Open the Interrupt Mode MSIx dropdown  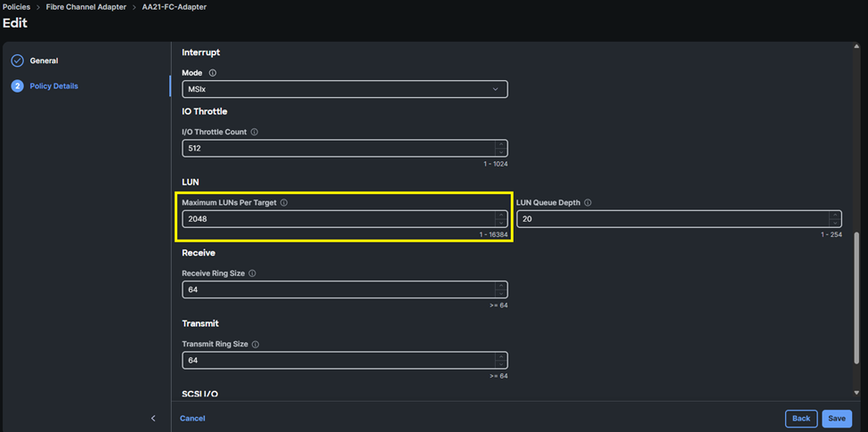point(345,89)
